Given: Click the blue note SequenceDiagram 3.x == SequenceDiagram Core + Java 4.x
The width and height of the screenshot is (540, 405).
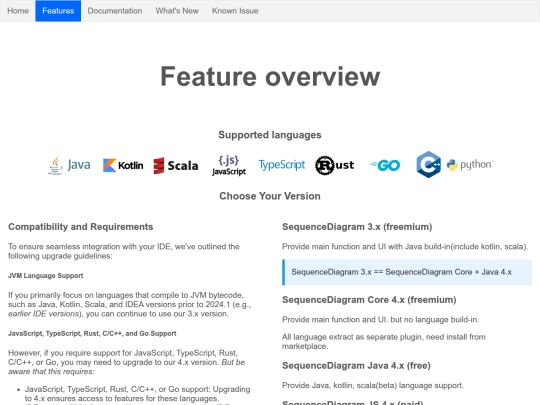Looking at the screenshot, I should coord(407,272).
